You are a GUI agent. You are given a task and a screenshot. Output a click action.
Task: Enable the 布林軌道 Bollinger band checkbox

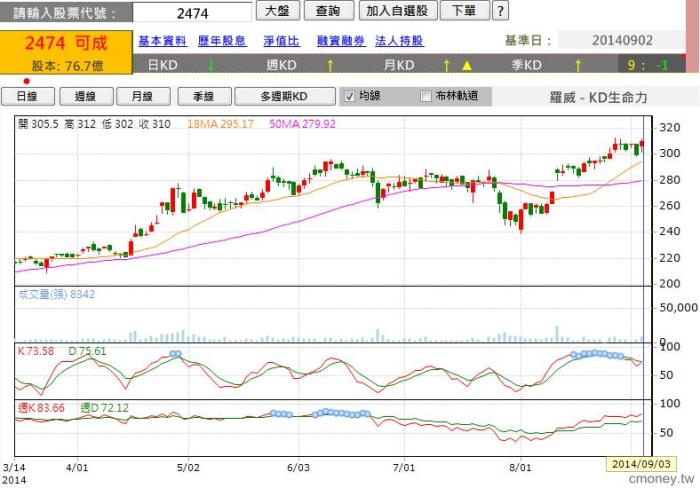click(x=426, y=97)
